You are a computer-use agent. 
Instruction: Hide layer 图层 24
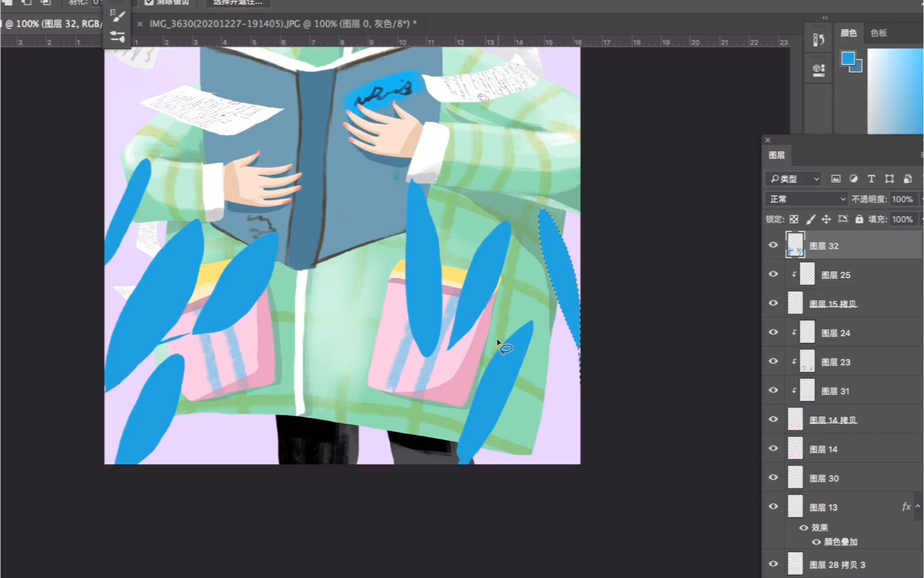tap(773, 332)
